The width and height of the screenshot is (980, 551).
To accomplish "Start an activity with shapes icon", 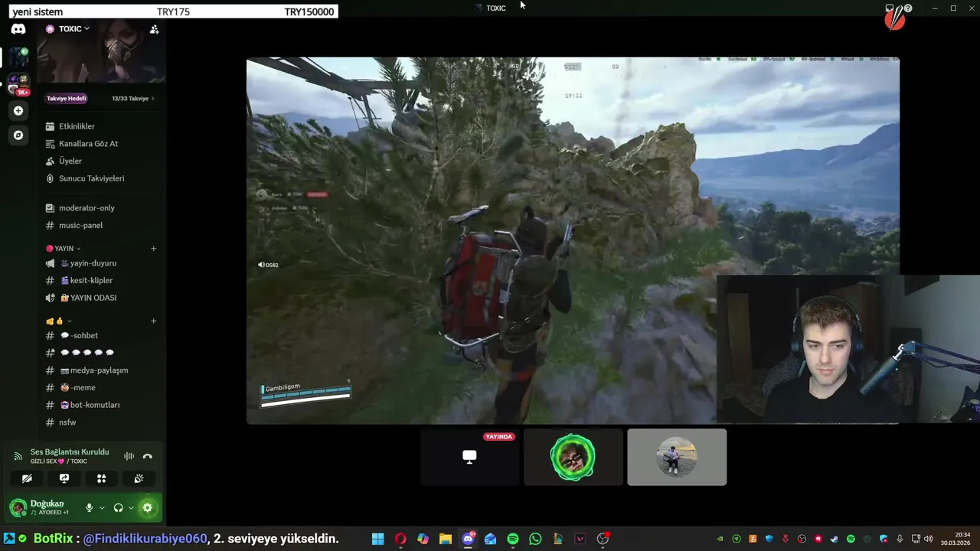I will coord(101,478).
